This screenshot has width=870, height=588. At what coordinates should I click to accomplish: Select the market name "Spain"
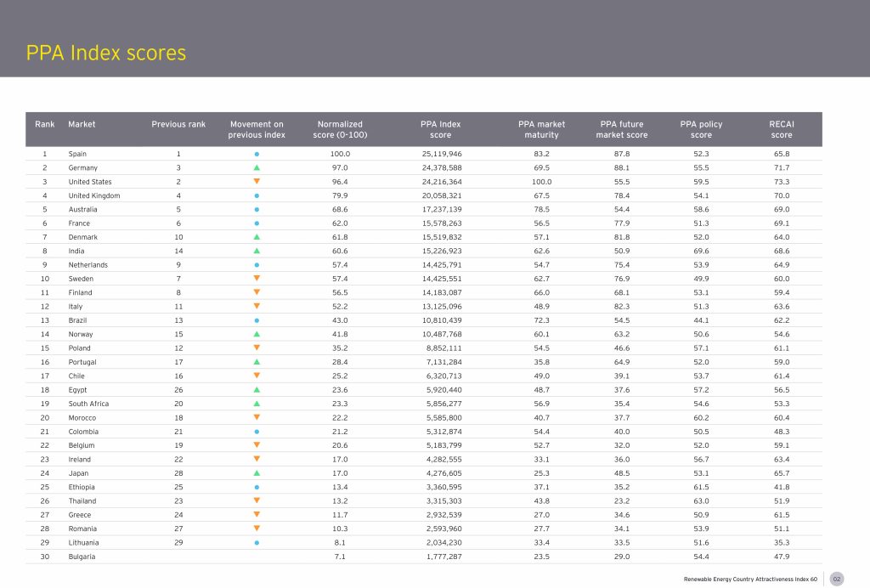tap(77, 154)
